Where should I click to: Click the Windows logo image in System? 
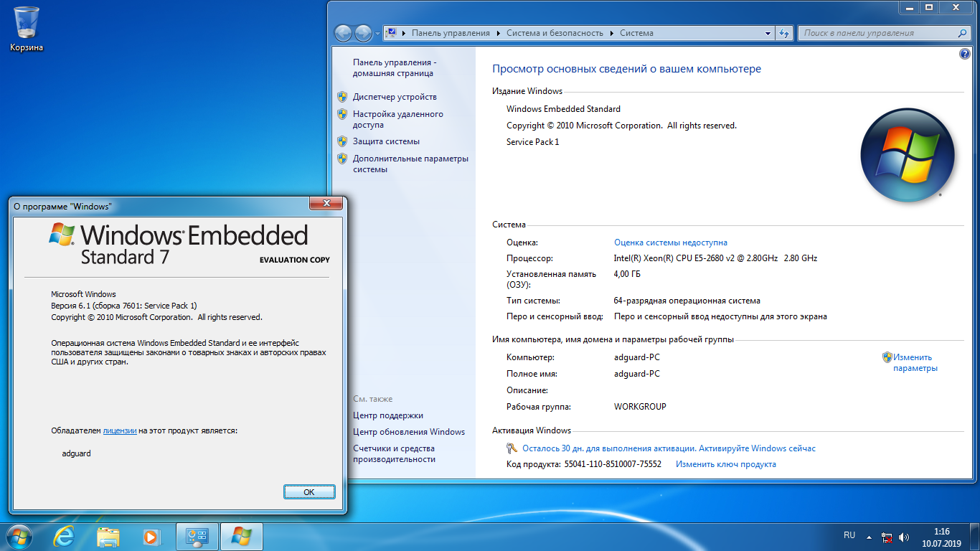(x=907, y=155)
